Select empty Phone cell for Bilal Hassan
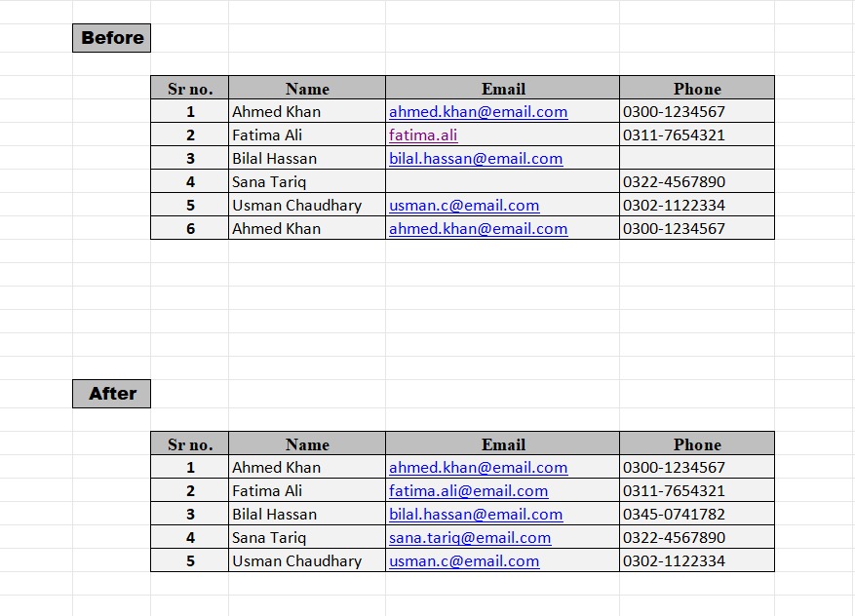This screenshot has height=616, width=855. (x=697, y=158)
